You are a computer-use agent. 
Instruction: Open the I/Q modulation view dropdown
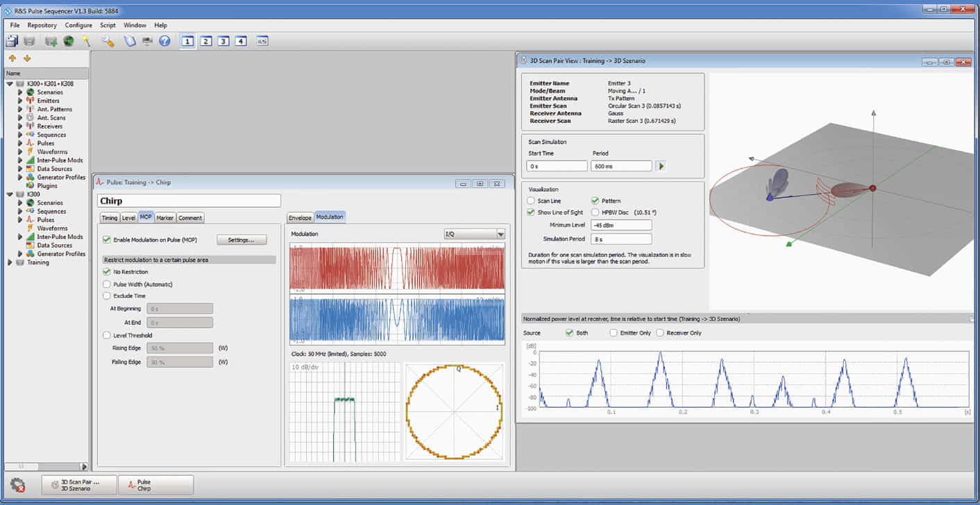coord(475,235)
